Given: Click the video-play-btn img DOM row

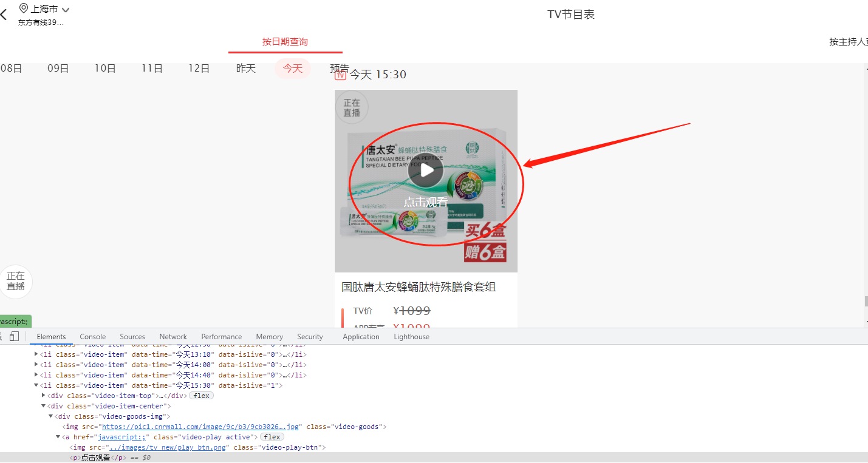Looking at the screenshot, I should (x=197, y=447).
